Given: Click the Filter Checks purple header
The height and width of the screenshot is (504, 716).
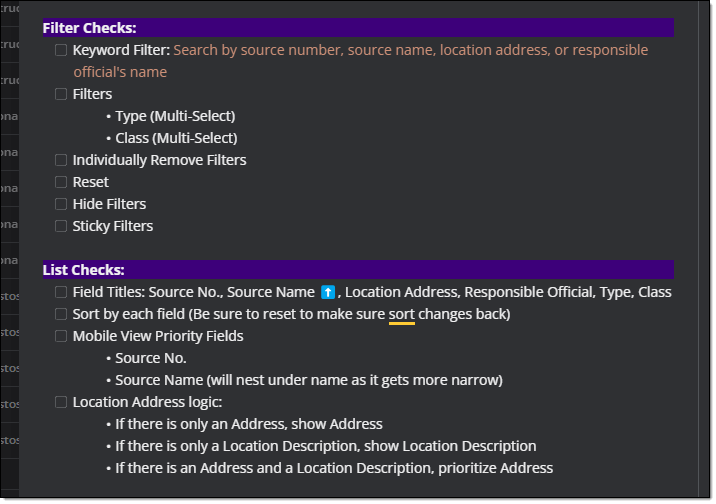Looking at the screenshot, I should tap(358, 28).
